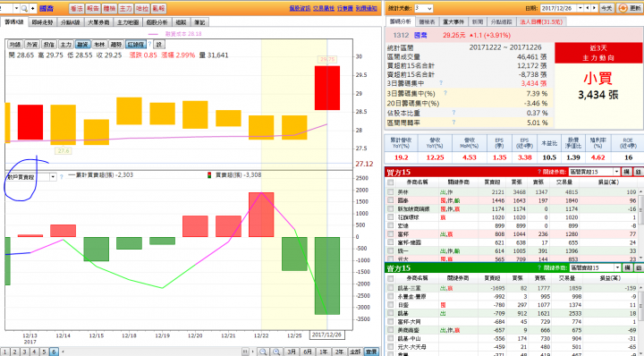The width and height of the screenshot is (644, 356).
Task: Switch to the 大單券商 tab
Action: [98, 22]
